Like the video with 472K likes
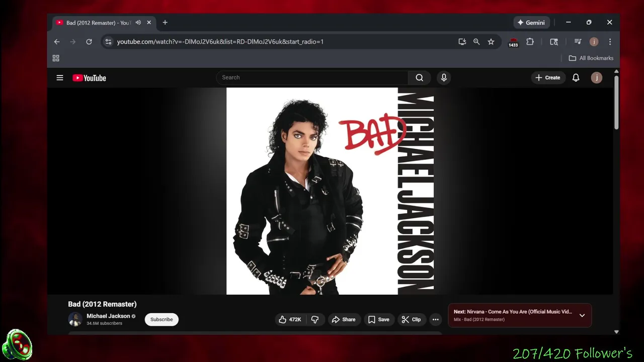Screen dimensions: 644x362 click(x=290, y=320)
